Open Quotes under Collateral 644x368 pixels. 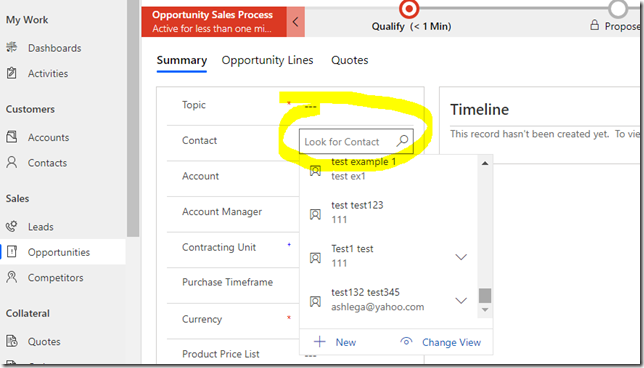(x=44, y=342)
